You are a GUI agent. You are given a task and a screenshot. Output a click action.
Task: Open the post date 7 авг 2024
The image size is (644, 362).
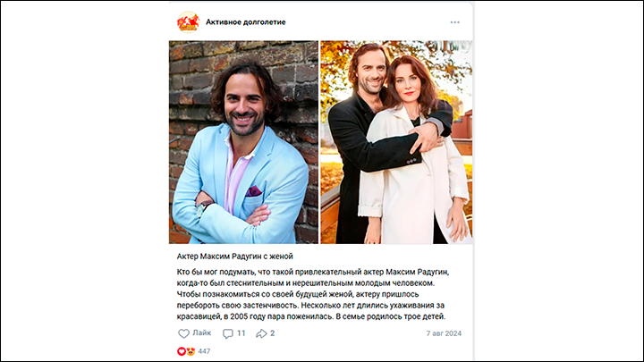click(x=444, y=333)
